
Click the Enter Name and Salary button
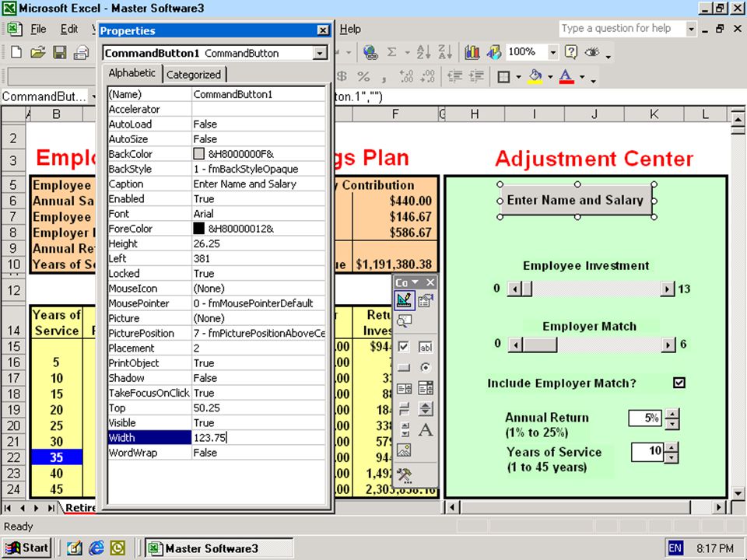[x=576, y=200]
